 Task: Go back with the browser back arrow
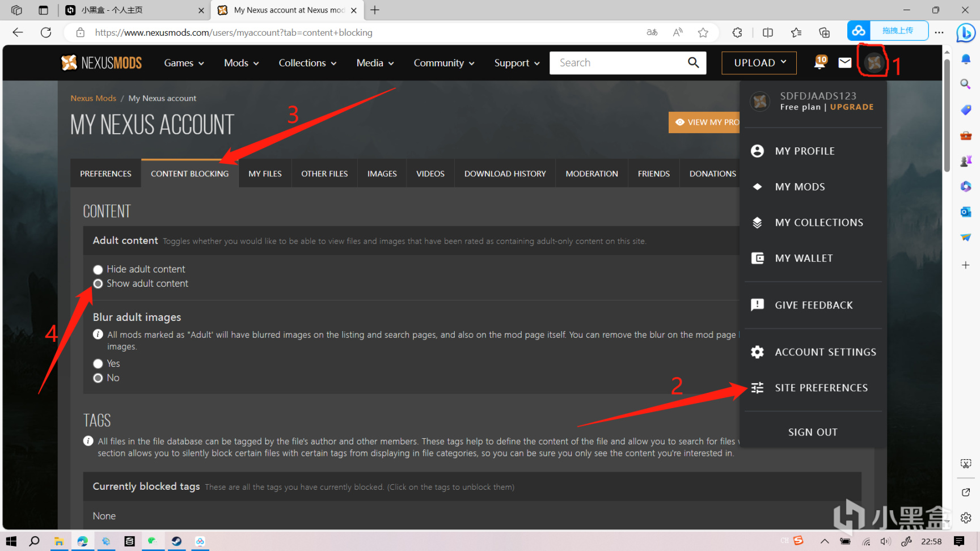pos(18,32)
